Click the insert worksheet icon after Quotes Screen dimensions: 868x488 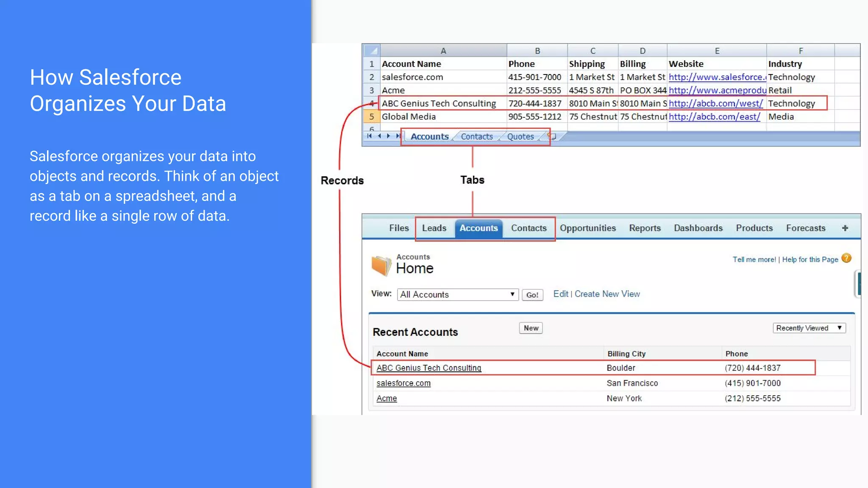pos(552,136)
